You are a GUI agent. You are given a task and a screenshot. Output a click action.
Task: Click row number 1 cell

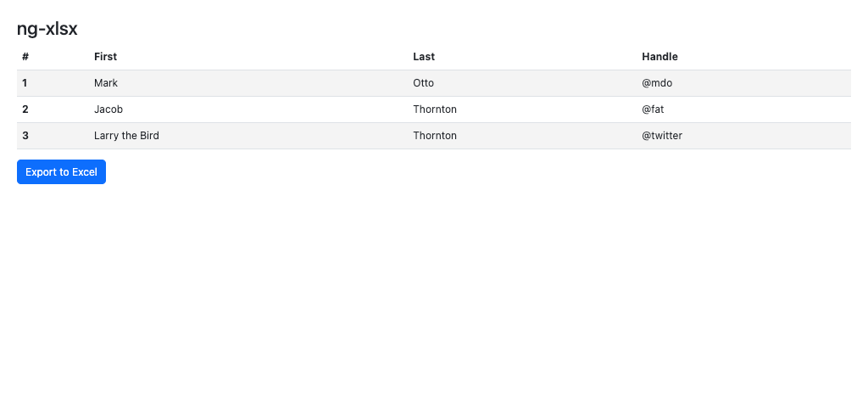pyautogui.click(x=25, y=83)
